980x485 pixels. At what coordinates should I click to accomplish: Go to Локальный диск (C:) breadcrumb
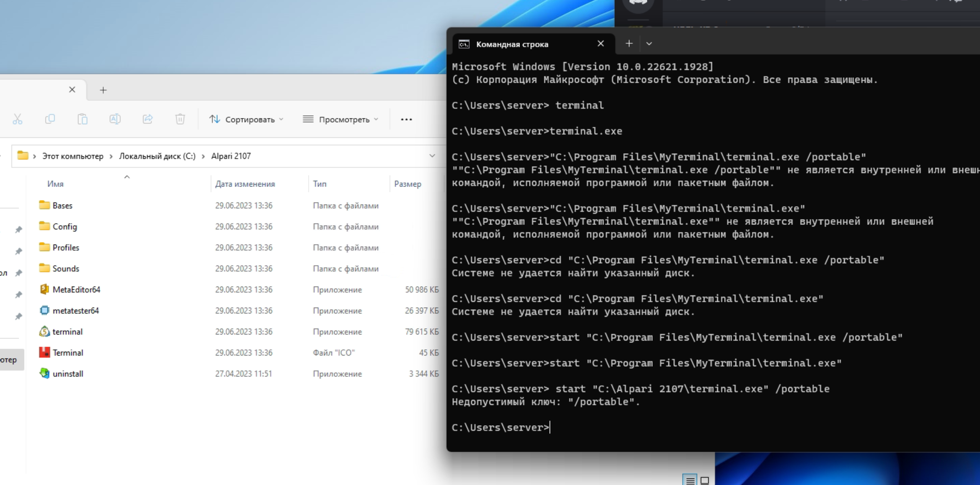click(157, 156)
